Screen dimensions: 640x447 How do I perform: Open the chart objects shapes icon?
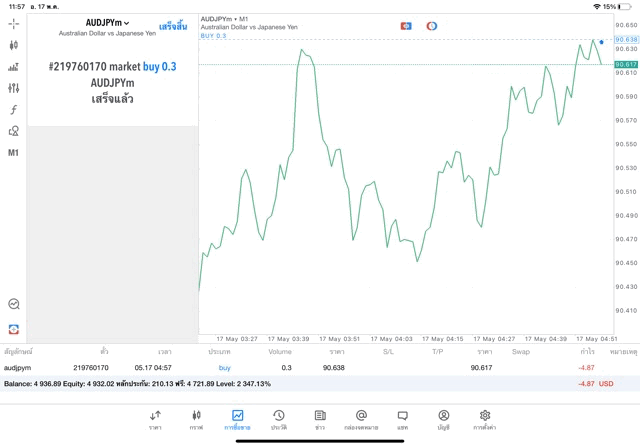pos(13,131)
